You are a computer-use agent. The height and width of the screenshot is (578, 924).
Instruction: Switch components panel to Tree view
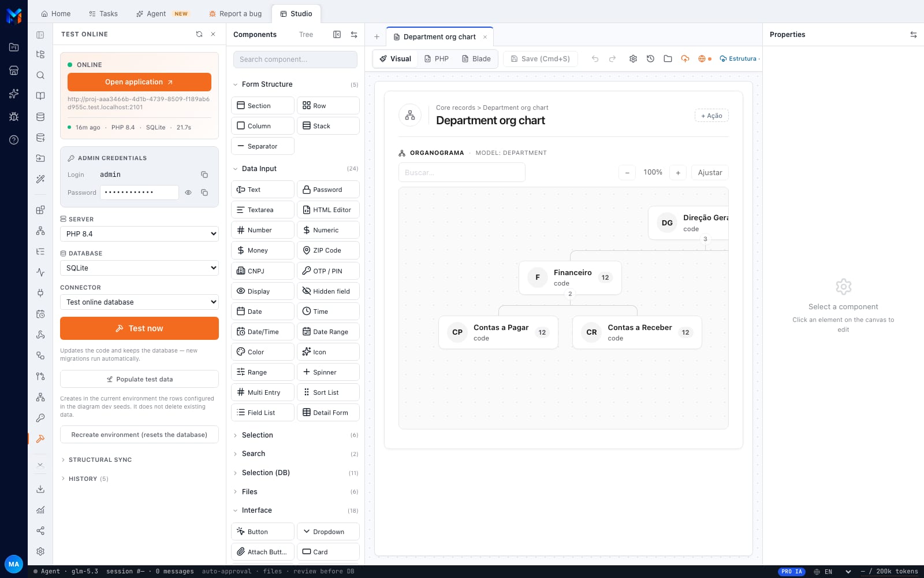306,35
